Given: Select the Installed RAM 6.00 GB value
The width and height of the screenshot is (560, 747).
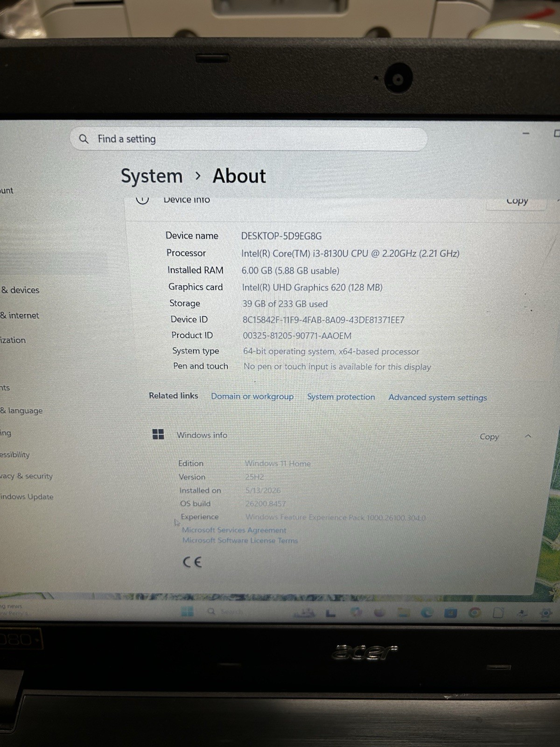Looking at the screenshot, I should click(290, 271).
